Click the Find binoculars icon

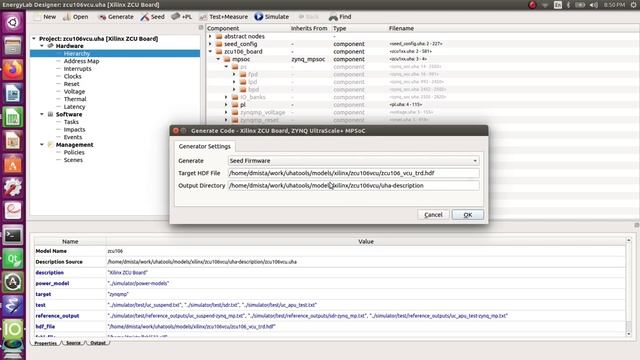coord(333,17)
